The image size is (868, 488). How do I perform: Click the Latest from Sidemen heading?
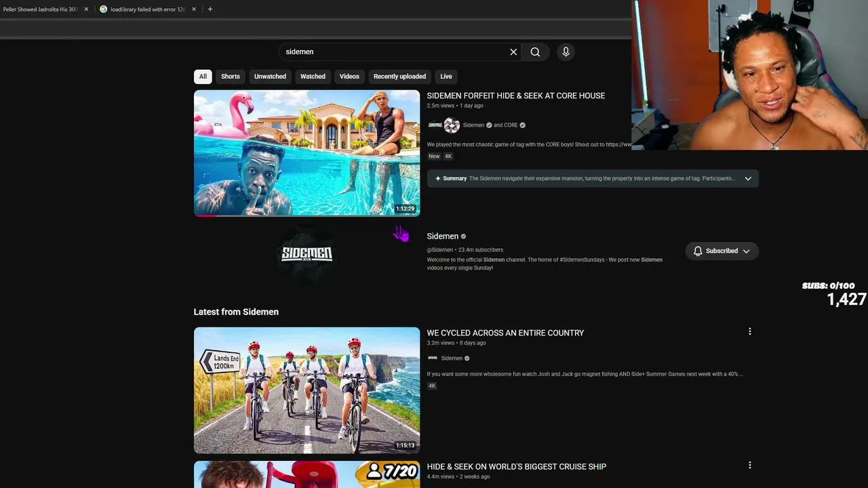tap(236, 312)
